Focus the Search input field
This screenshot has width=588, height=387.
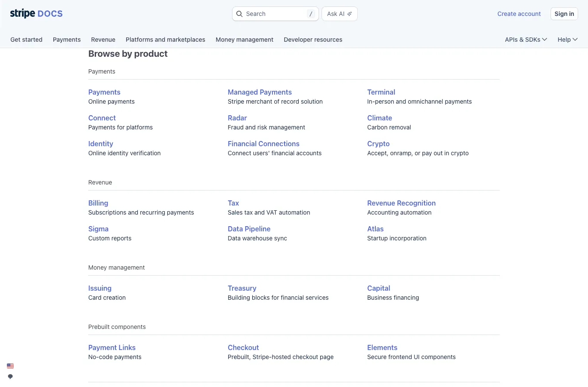(275, 14)
